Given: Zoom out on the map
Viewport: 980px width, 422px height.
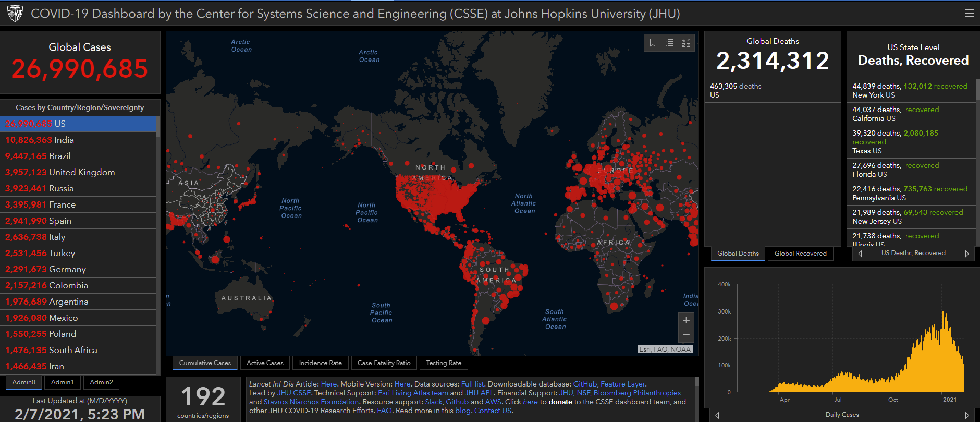Looking at the screenshot, I should click(686, 334).
